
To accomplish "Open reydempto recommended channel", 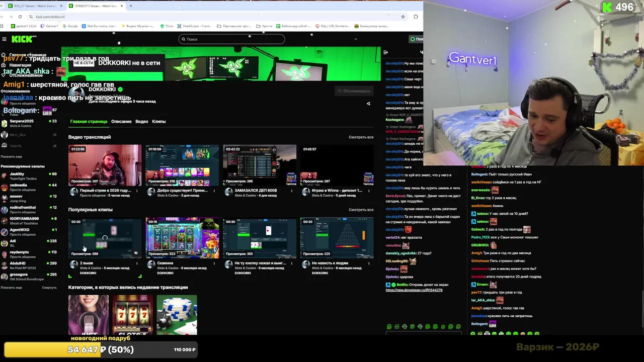I will coord(29,254).
